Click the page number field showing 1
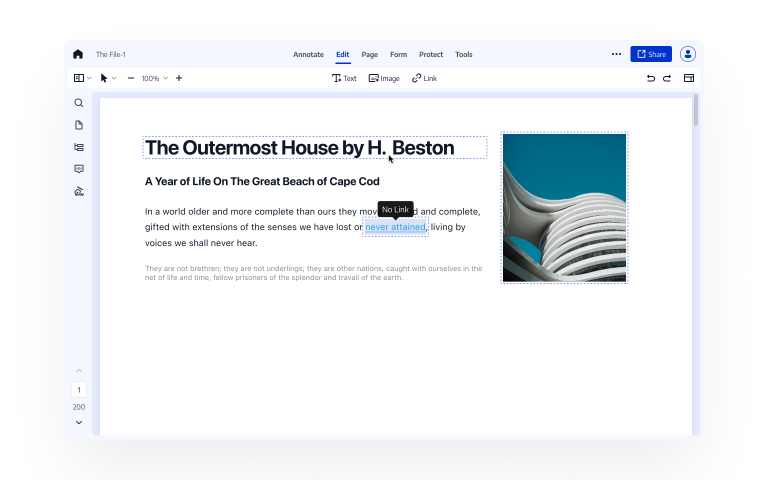Screen dimensions: 768x480 pos(79,390)
